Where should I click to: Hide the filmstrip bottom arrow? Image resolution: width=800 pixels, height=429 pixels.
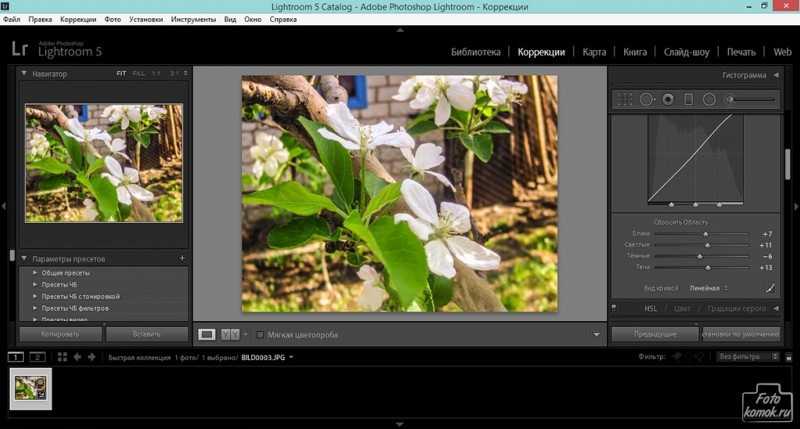pos(400,424)
